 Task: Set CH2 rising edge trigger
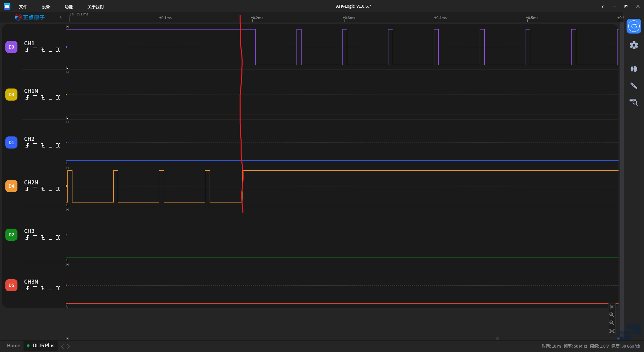coord(27,145)
